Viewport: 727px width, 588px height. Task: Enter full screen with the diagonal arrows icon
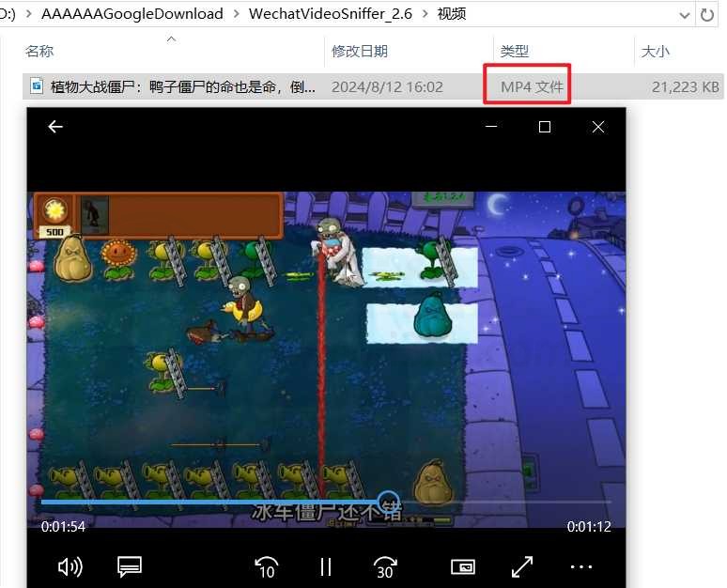[x=522, y=566]
